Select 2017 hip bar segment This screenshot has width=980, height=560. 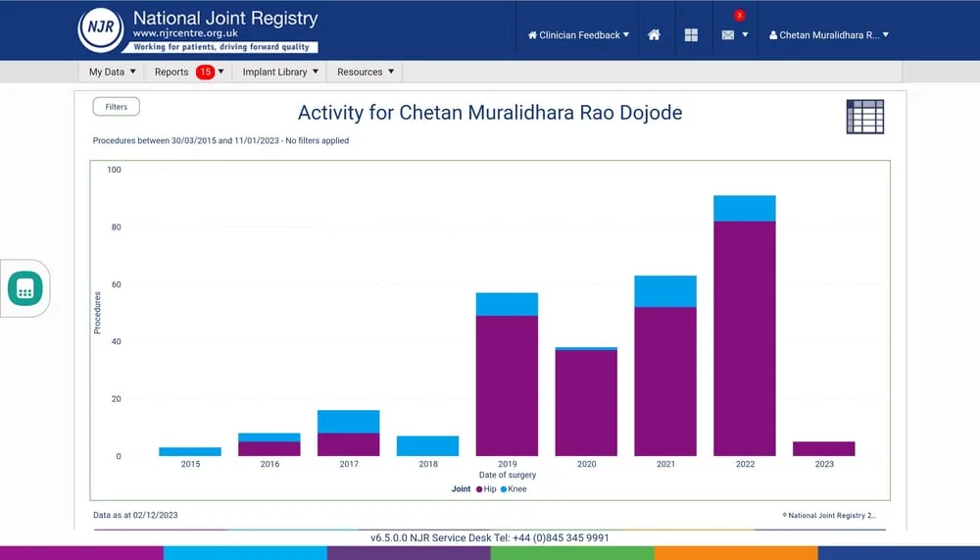coord(349,444)
